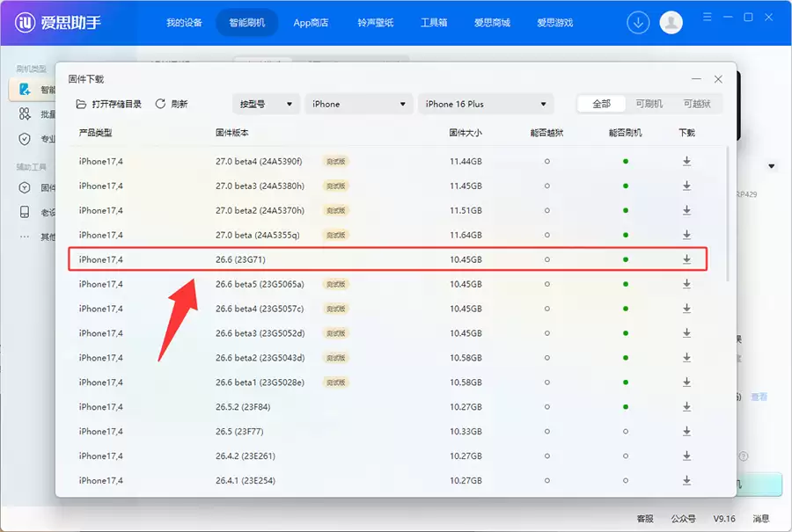Click the 11.51GB size value

tap(466, 210)
